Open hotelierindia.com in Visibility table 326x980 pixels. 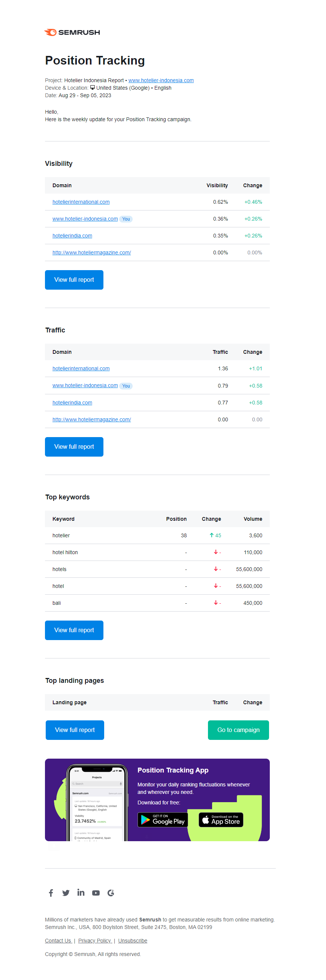tap(72, 236)
